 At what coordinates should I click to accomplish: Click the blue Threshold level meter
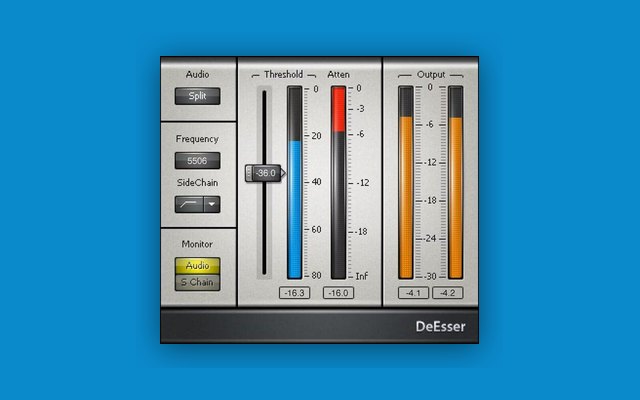click(x=295, y=182)
